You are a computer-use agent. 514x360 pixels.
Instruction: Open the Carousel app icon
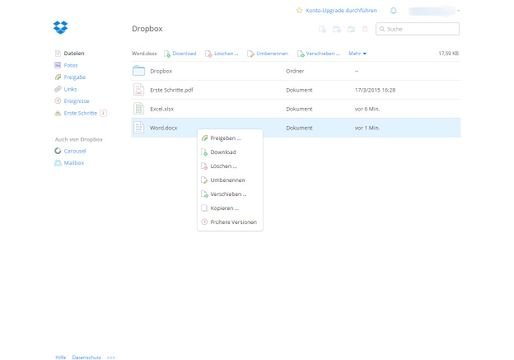[58, 151]
